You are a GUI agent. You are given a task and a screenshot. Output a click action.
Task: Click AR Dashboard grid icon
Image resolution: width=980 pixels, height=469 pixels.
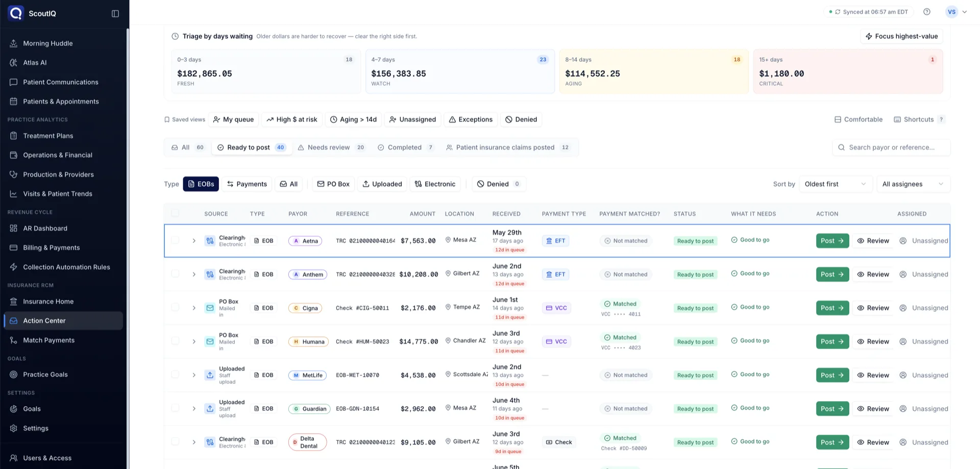pyautogui.click(x=14, y=228)
